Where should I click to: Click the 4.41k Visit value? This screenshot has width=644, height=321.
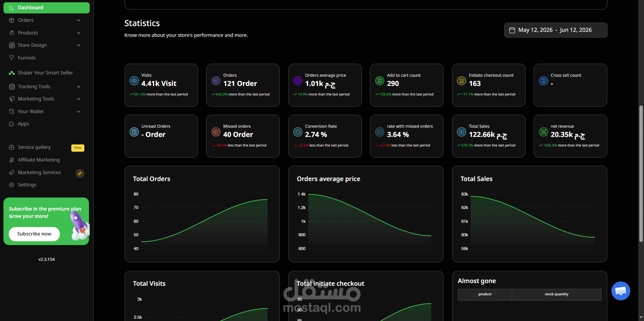(159, 84)
